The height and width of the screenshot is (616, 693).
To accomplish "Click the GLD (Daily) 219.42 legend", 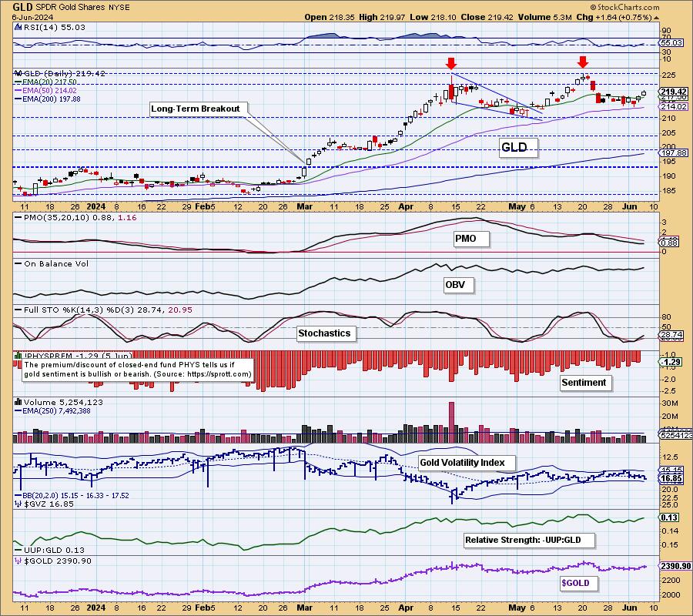I will [60, 73].
